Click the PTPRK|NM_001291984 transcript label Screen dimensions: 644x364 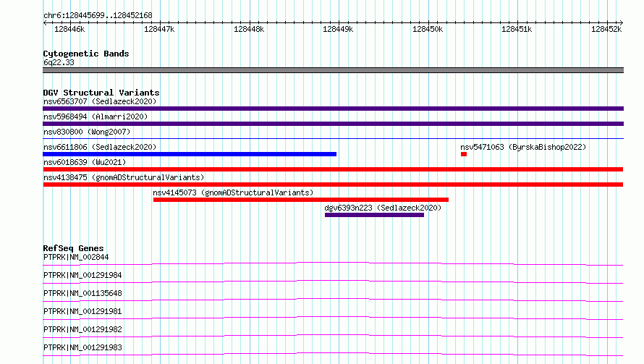(x=82, y=275)
